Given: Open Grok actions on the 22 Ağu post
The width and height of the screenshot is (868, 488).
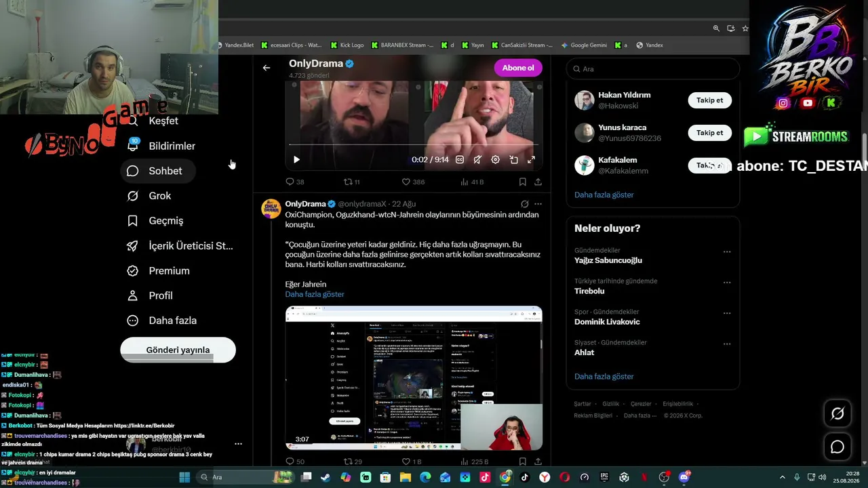Looking at the screenshot, I should 524,204.
